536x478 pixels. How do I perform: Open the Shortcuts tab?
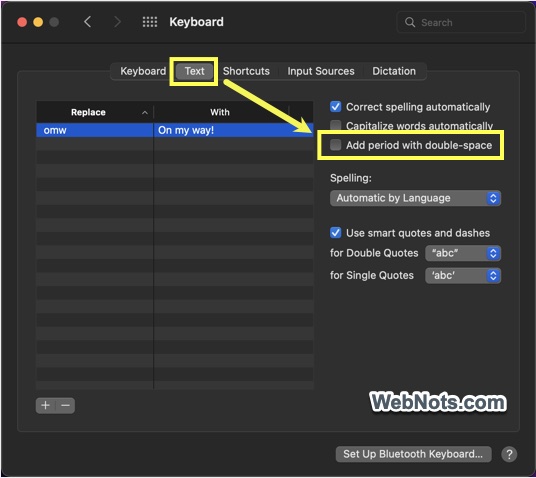pyautogui.click(x=246, y=71)
